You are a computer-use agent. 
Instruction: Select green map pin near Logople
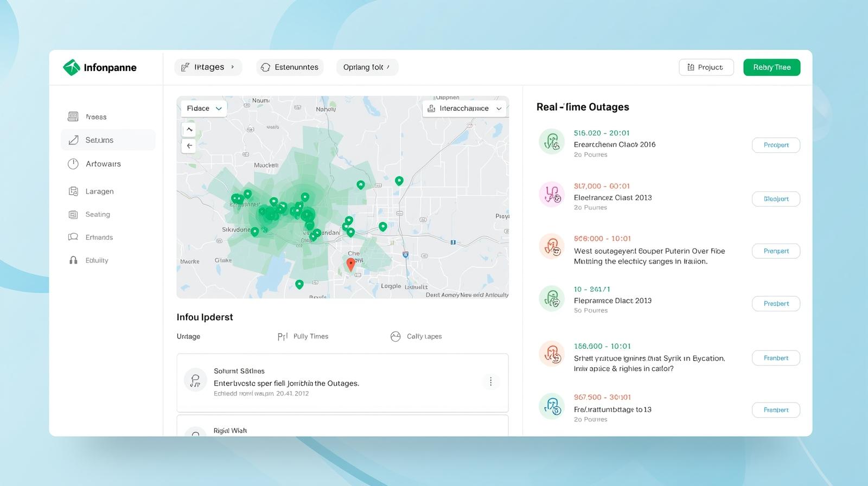[x=299, y=284]
